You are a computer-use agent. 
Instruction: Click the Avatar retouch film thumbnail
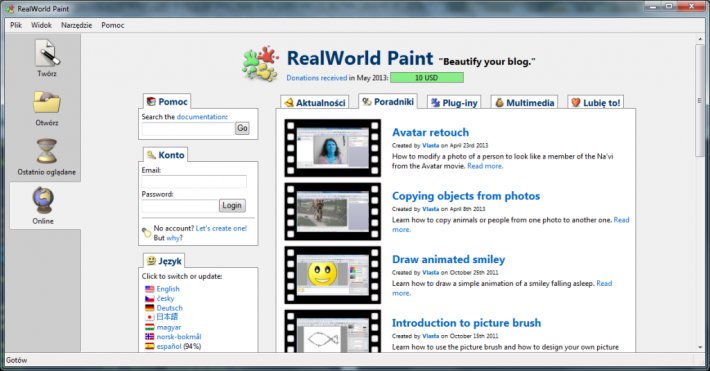333,148
